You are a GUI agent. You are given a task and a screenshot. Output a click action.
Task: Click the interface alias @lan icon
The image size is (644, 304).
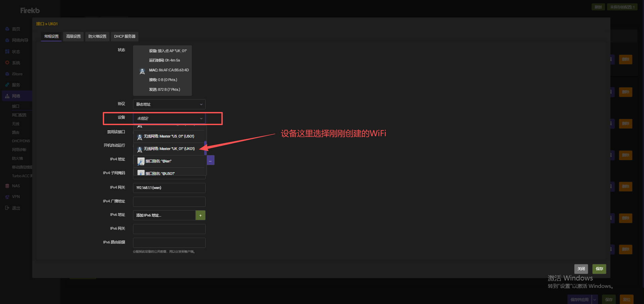141,161
